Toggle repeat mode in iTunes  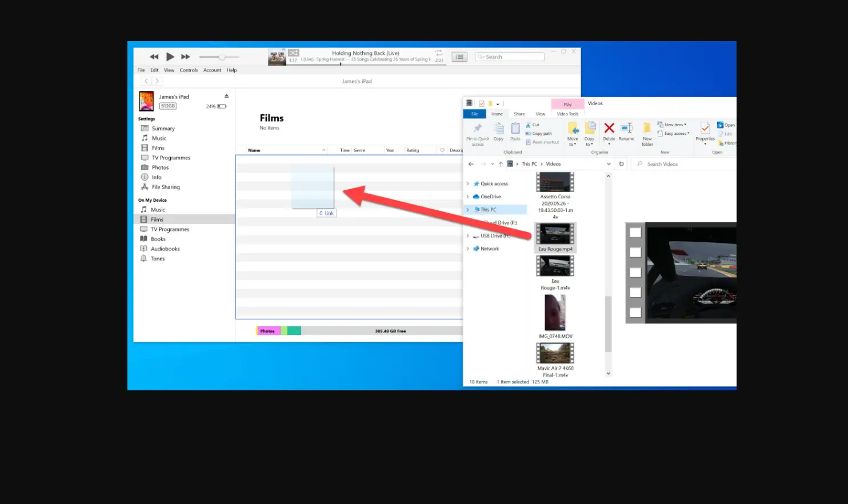(438, 53)
